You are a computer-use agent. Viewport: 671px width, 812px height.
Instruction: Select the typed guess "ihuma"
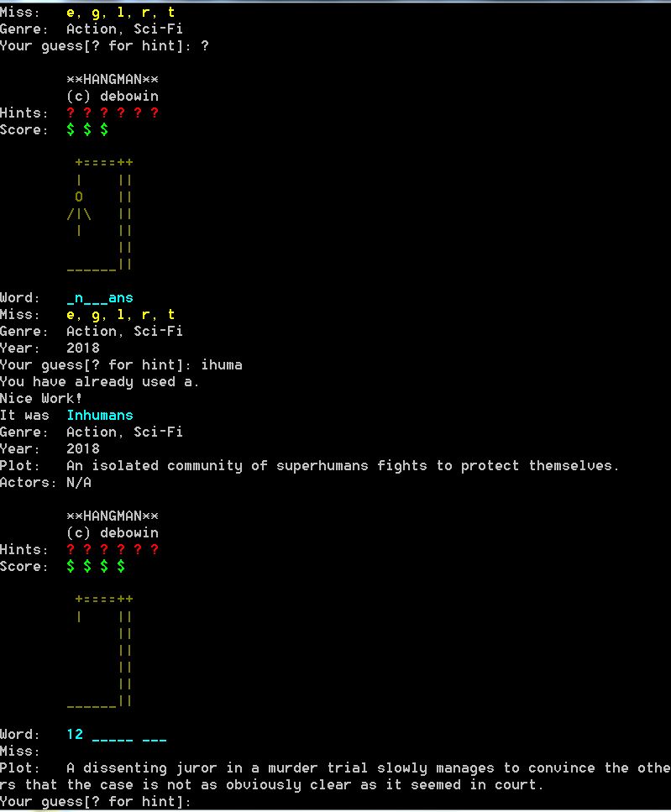(222, 365)
